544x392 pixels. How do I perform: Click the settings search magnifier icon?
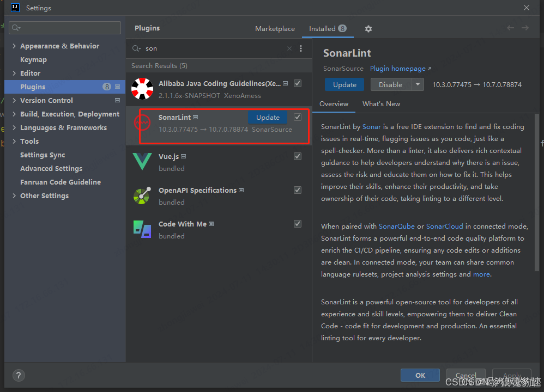pyautogui.click(x=16, y=28)
